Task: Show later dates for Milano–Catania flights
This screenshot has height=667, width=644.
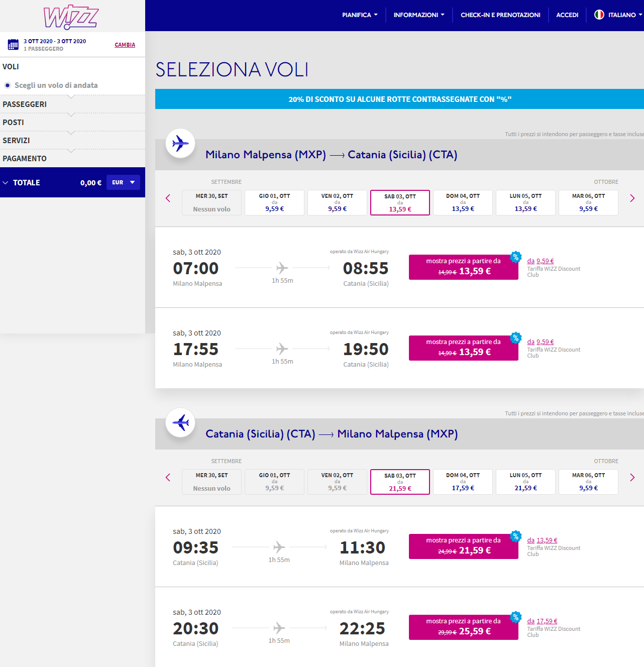Action: 632,198
